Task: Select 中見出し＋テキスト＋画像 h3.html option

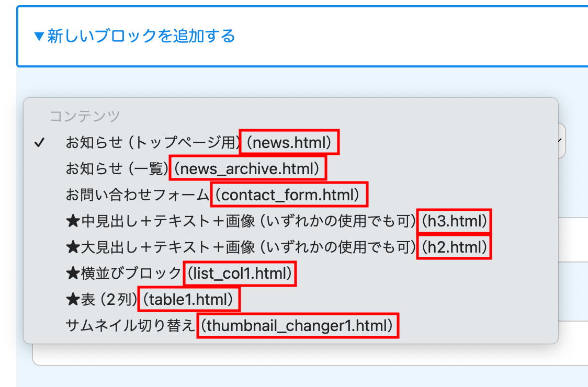Action: [x=277, y=222]
